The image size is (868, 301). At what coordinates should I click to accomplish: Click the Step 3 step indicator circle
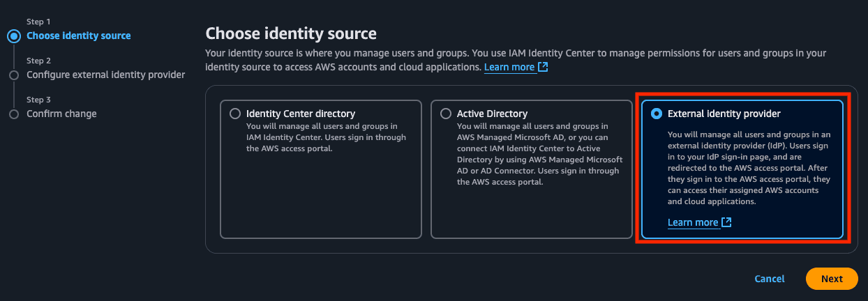[14, 114]
